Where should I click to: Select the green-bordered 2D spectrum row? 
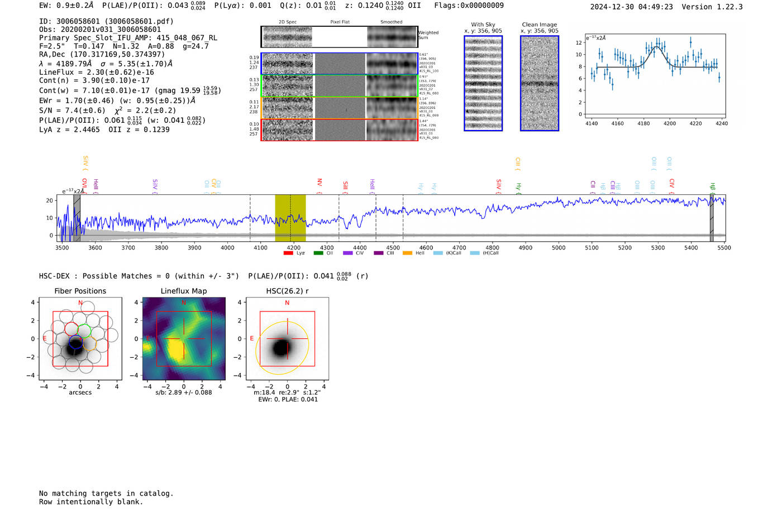tap(339, 86)
